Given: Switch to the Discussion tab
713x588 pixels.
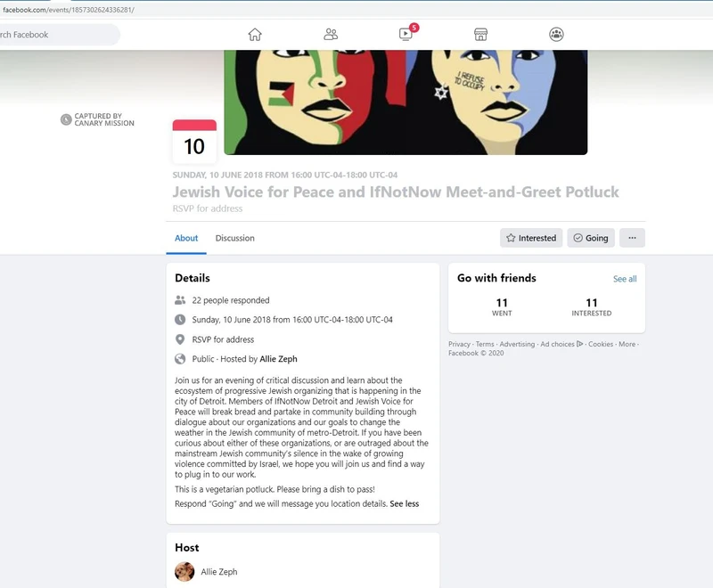Looking at the screenshot, I should [x=234, y=238].
